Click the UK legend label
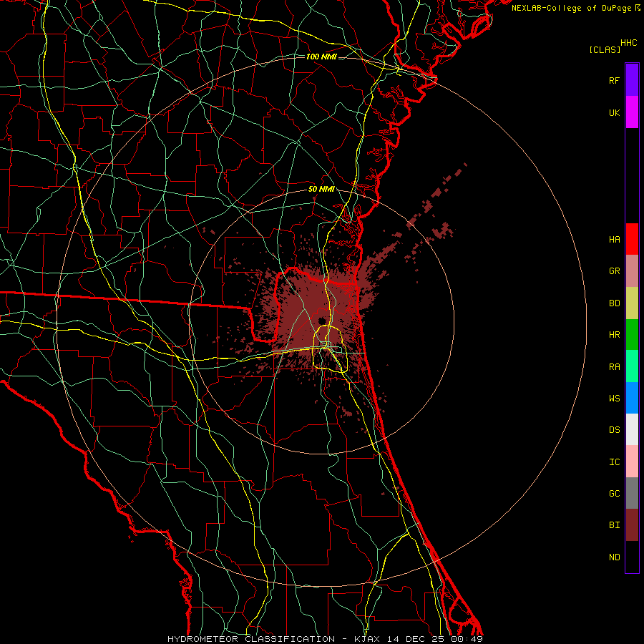The width and height of the screenshot is (644, 644). [614, 113]
